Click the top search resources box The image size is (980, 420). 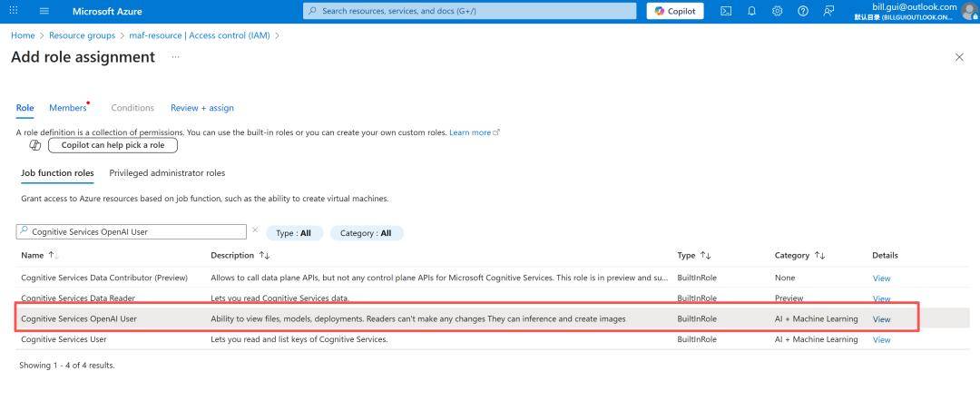(469, 11)
